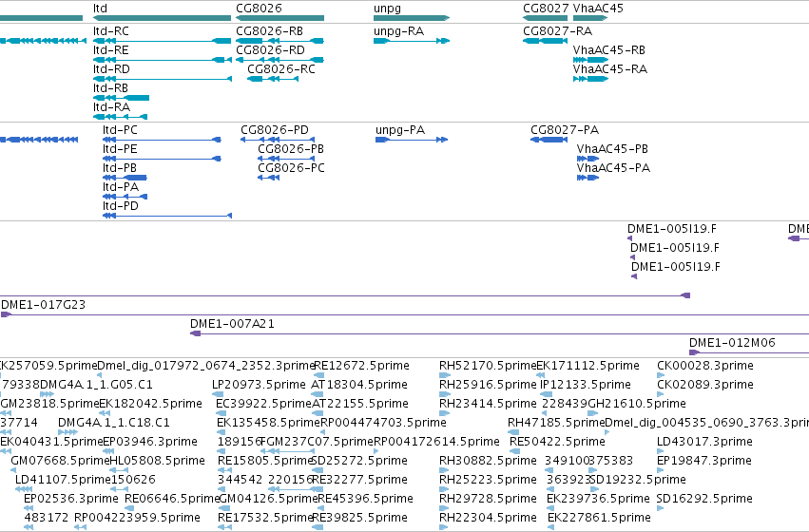Click the IP12133.5prime EST label
This screenshot has width=809, height=532.
coord(585,385)
